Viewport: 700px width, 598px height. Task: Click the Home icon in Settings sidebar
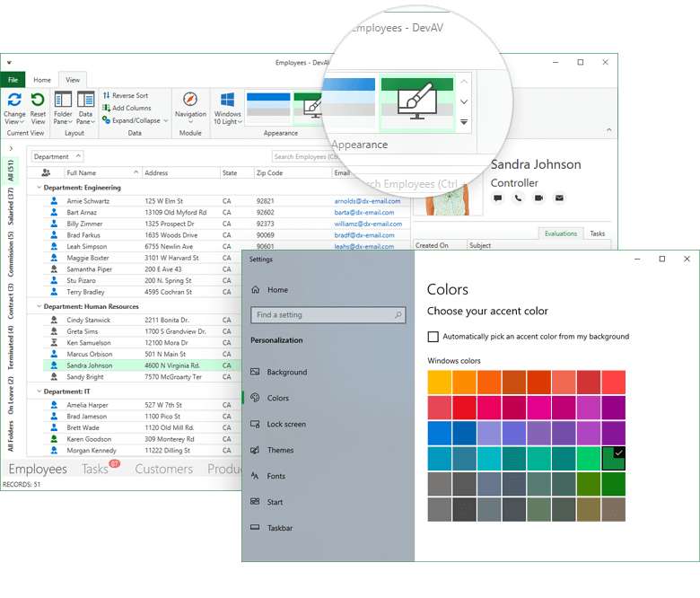point(256,290)
